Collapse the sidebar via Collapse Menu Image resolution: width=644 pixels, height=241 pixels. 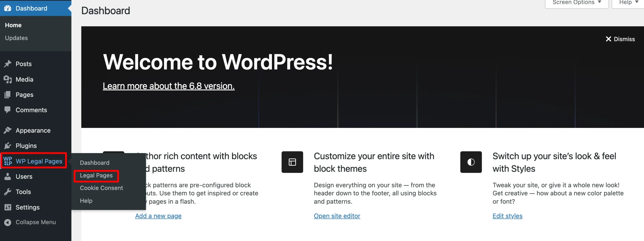pos(36,222)
